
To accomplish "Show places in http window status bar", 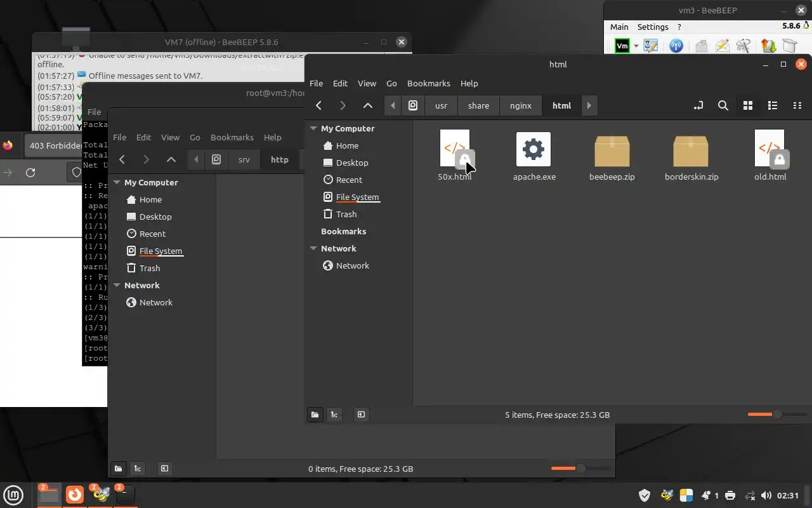I will click(118, 469).
